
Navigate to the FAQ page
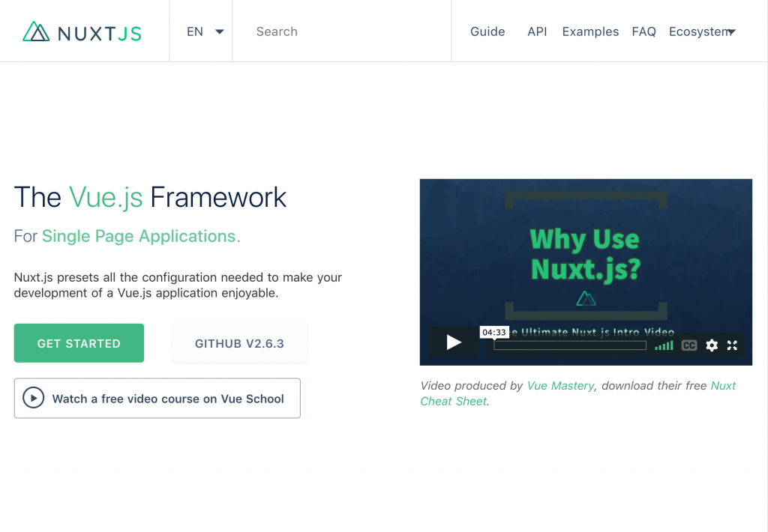(x=643, y=31)
